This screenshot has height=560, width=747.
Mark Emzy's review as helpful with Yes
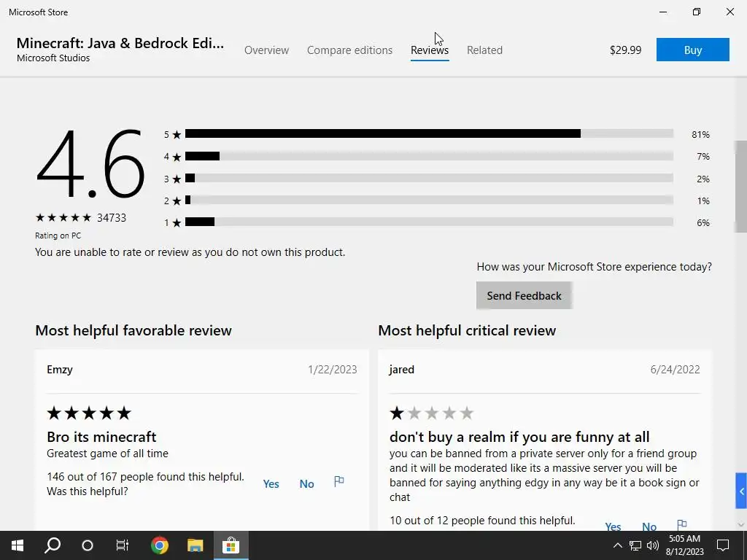click(x=271, y=484)
